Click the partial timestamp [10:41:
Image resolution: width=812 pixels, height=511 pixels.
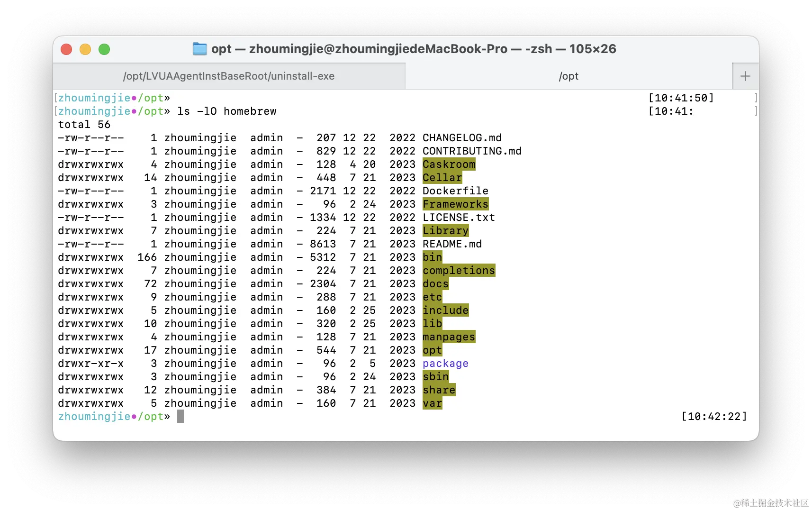point(671,111)
